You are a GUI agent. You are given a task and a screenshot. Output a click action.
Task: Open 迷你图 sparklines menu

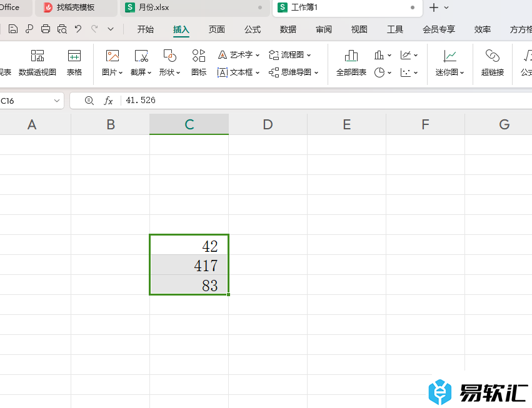tap(449, 63)
